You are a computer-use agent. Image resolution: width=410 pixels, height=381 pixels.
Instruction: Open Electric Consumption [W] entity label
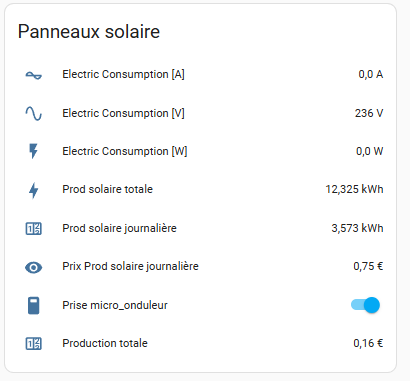[x=125, y=151]
